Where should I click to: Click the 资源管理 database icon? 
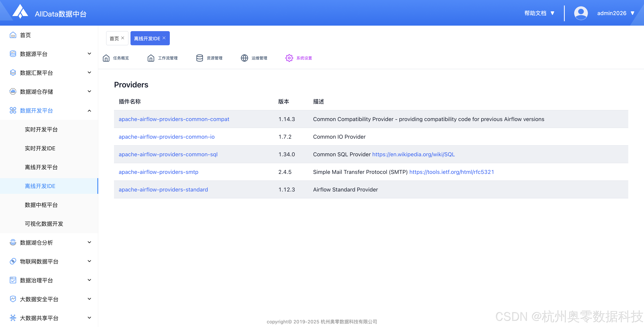point(200,58)
